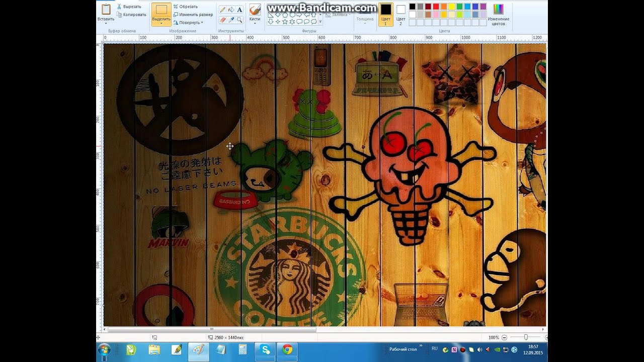The height and width of the screenshot is (362, 644).
Task: Click the horizontal canvas scrollbar
Action: coord(212,330)
